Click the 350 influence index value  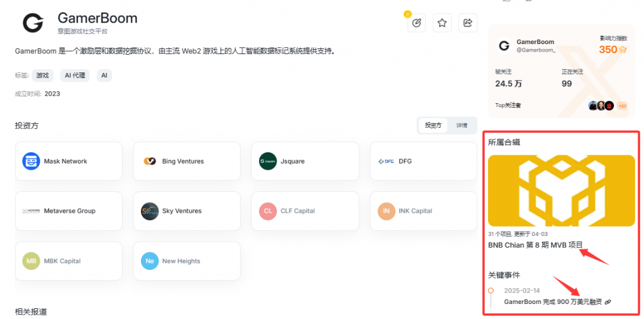pos(608,50)
